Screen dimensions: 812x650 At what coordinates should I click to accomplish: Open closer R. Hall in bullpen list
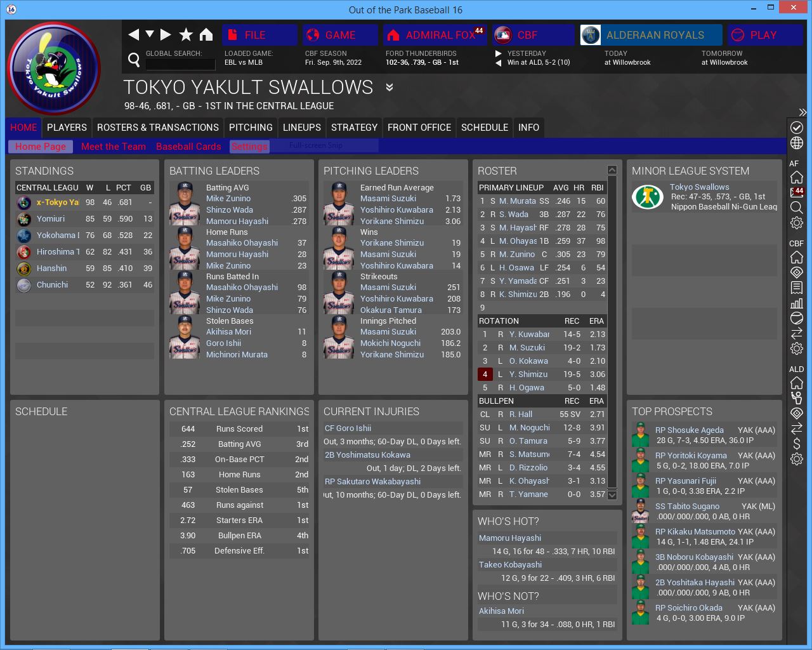coord(521,415)
